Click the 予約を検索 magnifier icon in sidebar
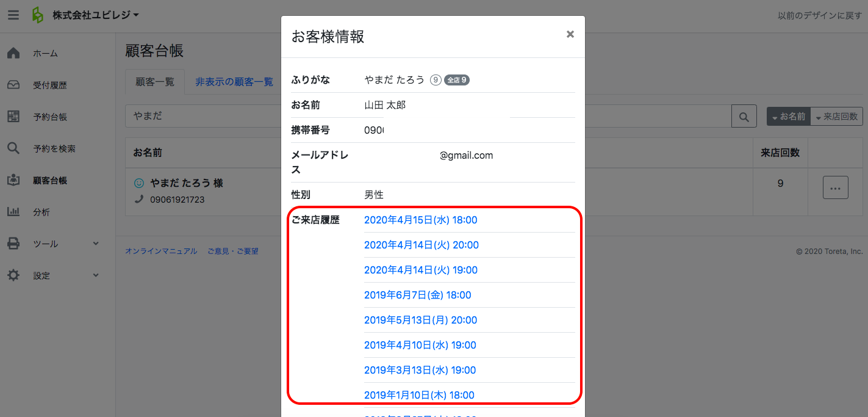 pyautogui.click(x=13, y=148)
